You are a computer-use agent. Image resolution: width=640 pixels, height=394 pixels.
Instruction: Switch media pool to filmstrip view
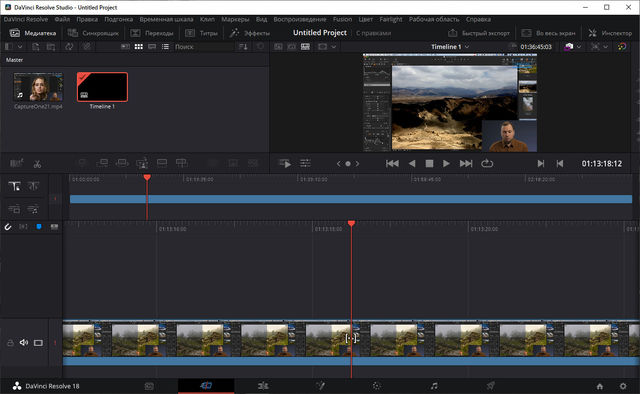pos(152,47)
